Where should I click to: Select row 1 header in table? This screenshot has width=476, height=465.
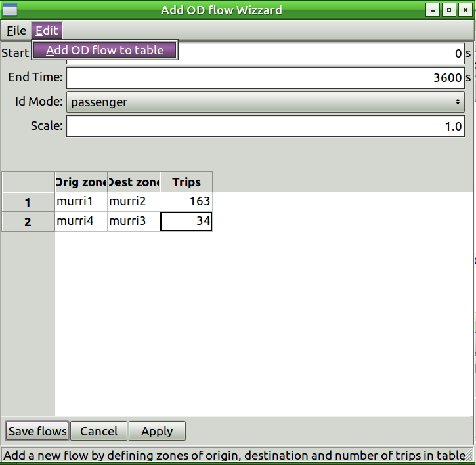click(28, 202)
